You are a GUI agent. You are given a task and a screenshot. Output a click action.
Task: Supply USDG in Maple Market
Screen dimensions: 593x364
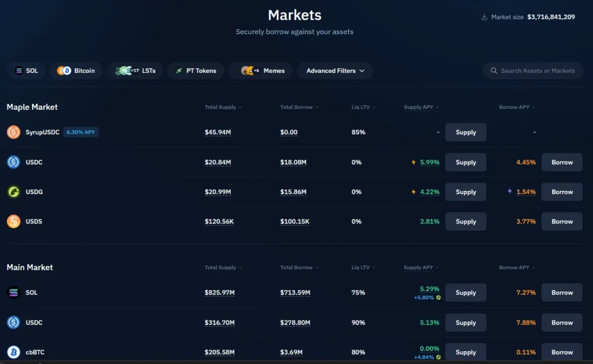click(x=466, y=192)
